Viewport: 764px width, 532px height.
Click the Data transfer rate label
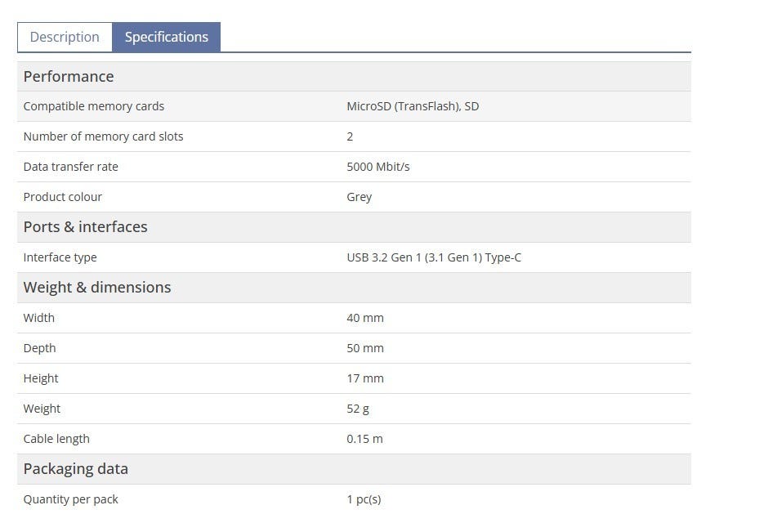pos(70,167)
